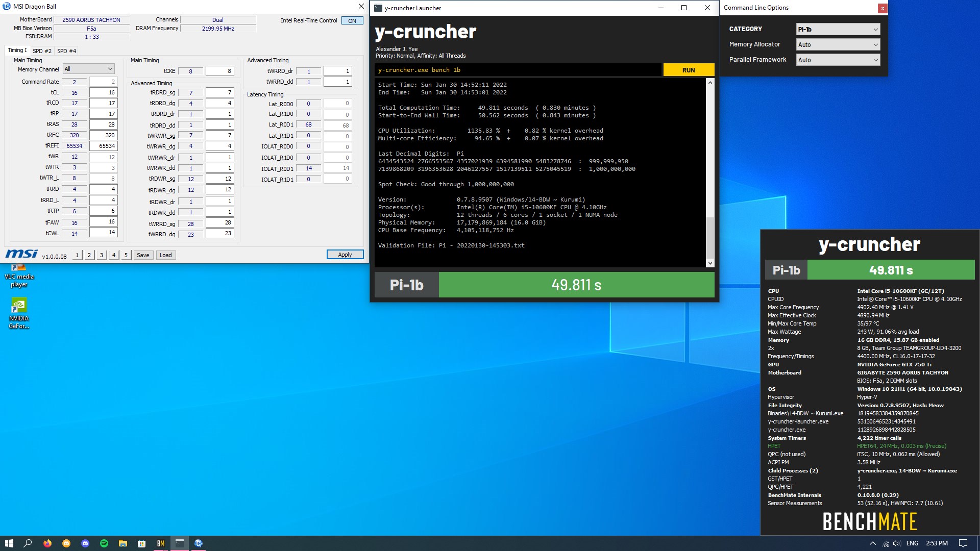
Task: Open File Explorer from the taskbar
Action: click(123, 543)
